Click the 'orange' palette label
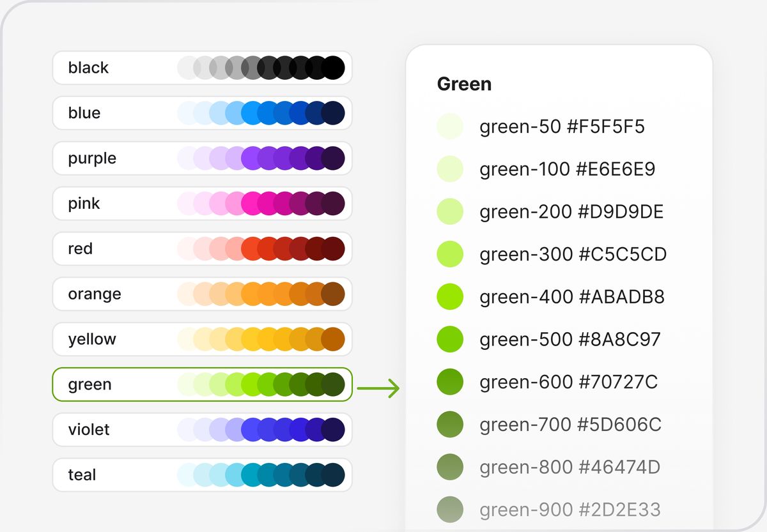The image size is (767, 532). [x=95, y=294]
